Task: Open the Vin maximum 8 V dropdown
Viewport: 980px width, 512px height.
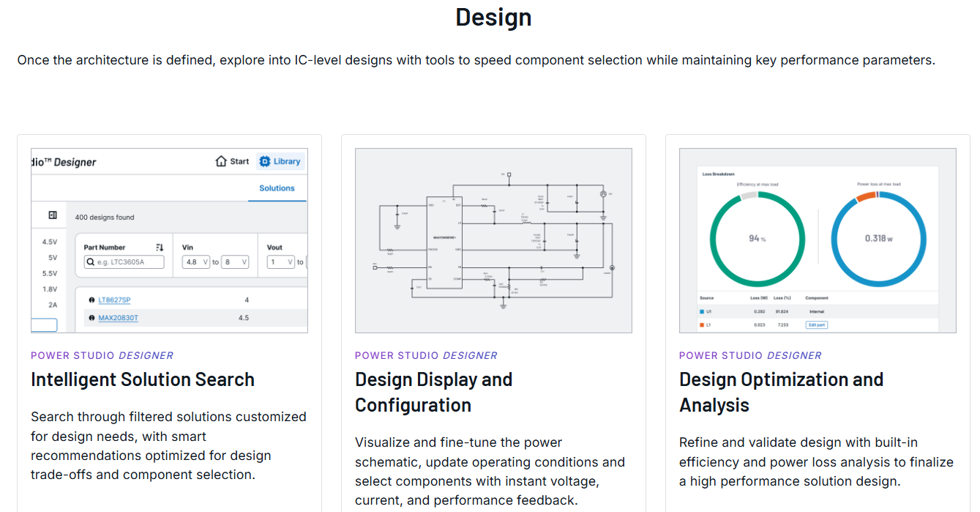Action: [x=235, y=261]
